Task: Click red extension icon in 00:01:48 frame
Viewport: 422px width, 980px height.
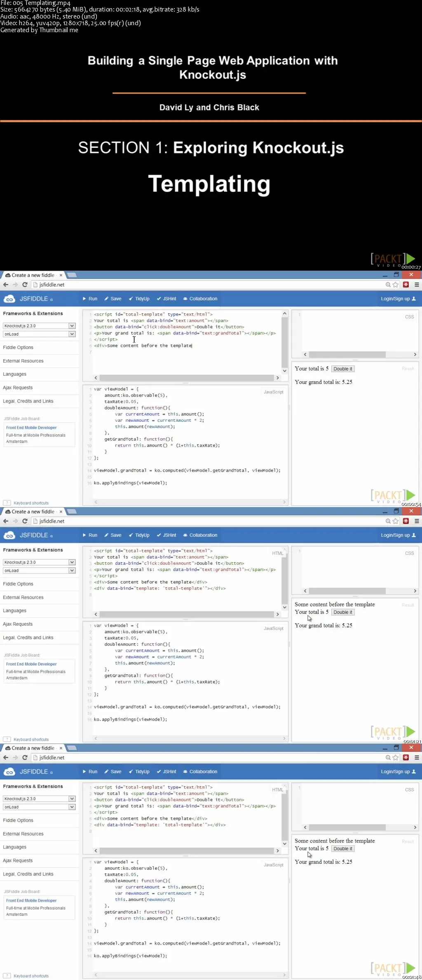Action: coord(406,758)
